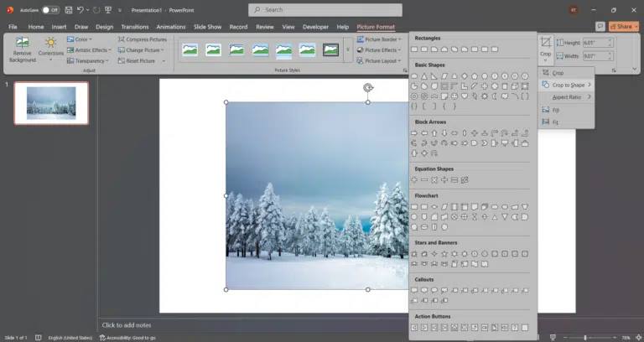Click the Share button
This screenshot has width=644, height=342.
point(624,27)
